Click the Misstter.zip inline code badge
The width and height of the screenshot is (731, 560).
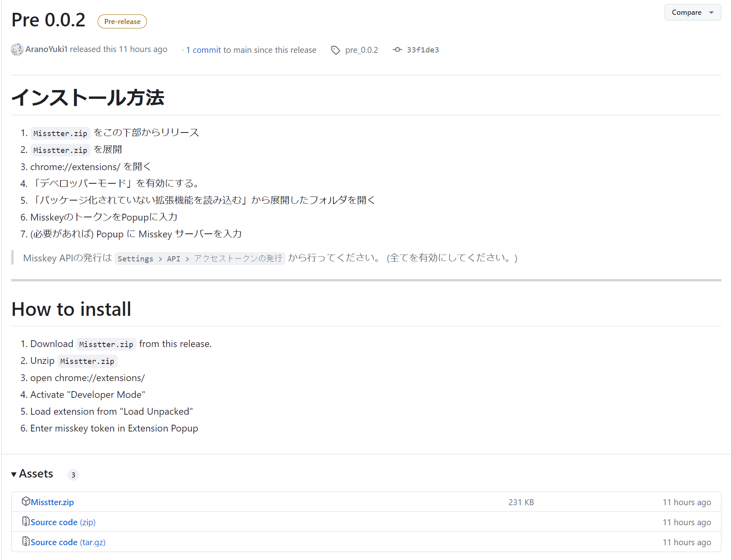tap(60, 133)
